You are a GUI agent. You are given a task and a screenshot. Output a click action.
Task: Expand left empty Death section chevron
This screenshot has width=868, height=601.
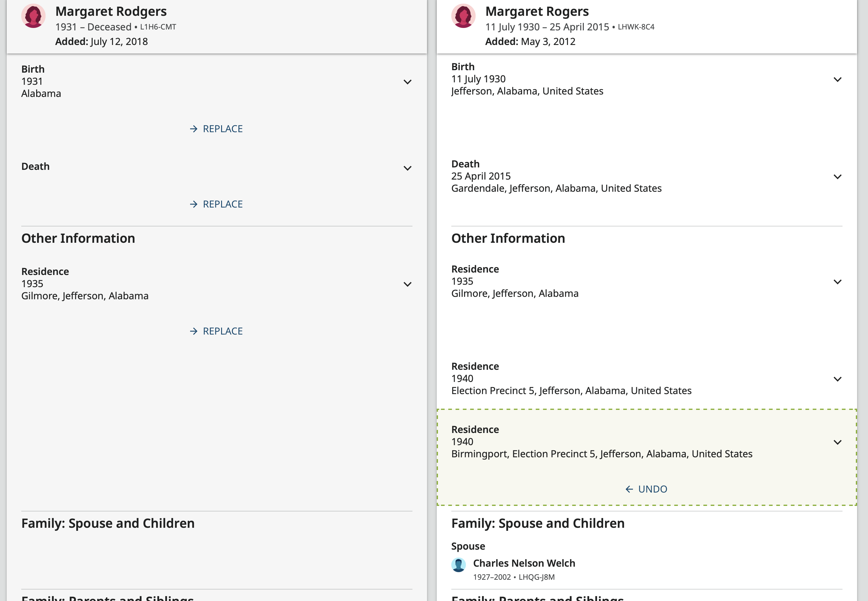coord(407,168)
